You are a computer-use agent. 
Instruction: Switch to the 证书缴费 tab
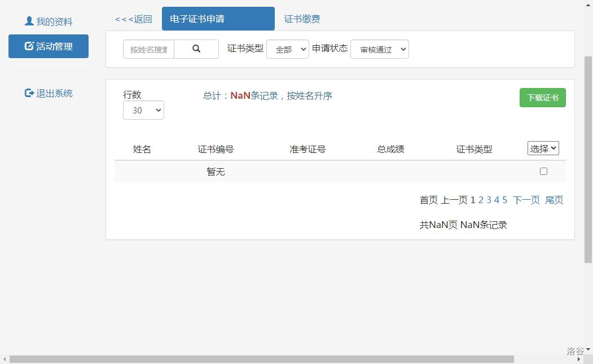coord(302,19)
